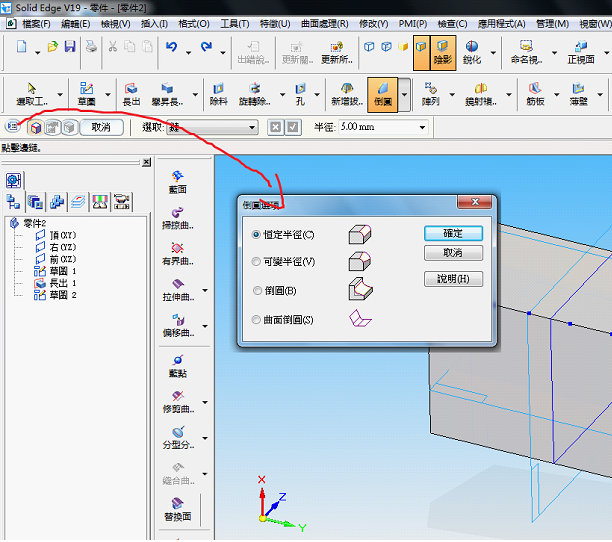Select the 薄壁 thin wall tool

(x=578, y=95)
